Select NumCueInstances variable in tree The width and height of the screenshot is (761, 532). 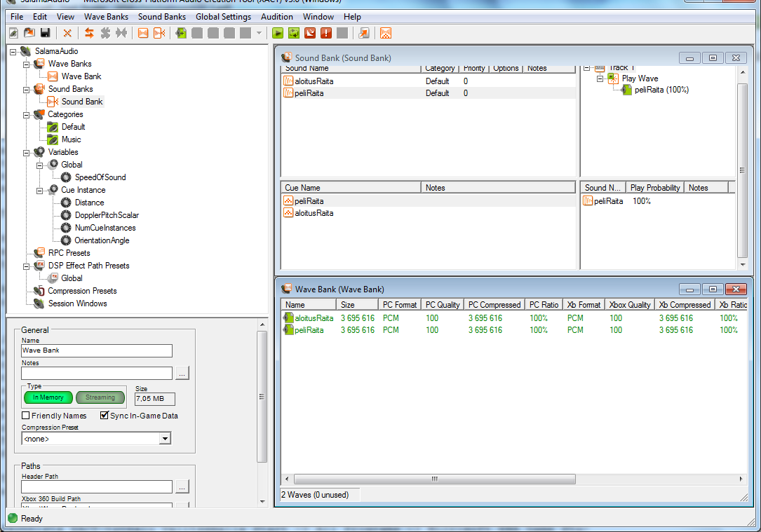pyautogui.click(x=105, y=228)
